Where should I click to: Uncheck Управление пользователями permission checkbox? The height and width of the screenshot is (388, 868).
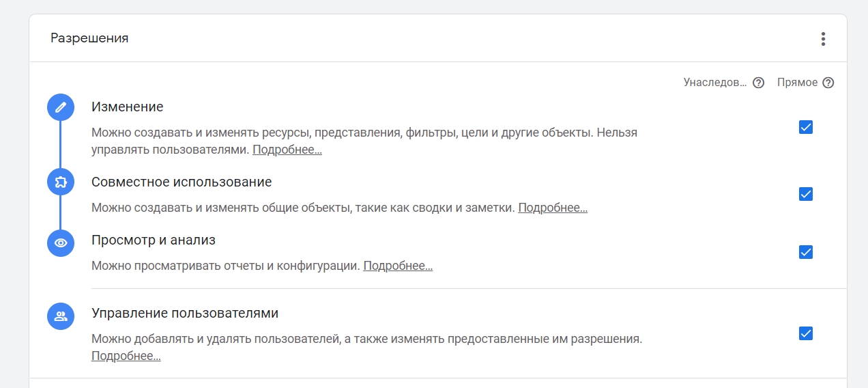click(806, 333)
